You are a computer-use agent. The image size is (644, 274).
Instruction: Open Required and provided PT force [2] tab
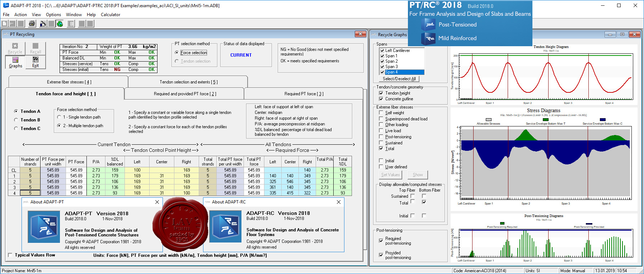(x=185, y=94)
